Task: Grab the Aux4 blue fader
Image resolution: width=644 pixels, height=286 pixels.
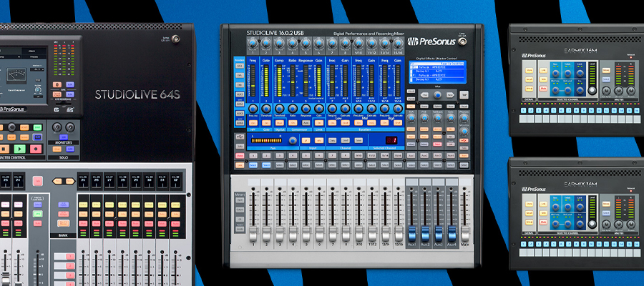Action: [x=452, y=234]
